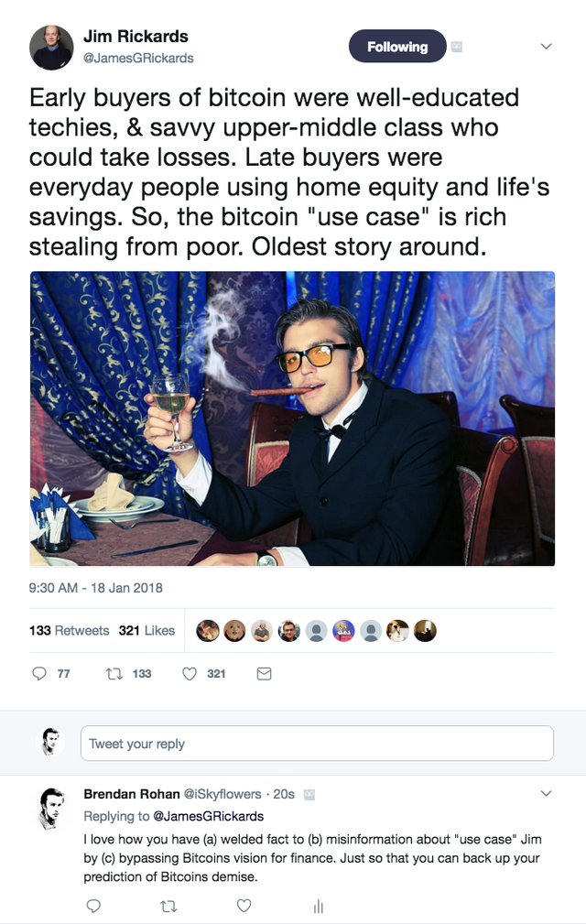Expand the chevron menu on Brendan Rohan's reply
586x924 pixels.
(547, 793)
